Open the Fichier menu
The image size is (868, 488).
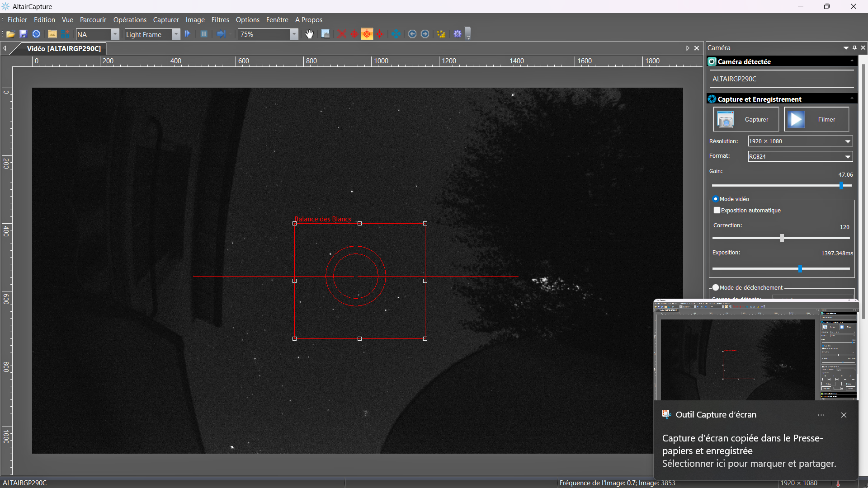tap(18, 20)
